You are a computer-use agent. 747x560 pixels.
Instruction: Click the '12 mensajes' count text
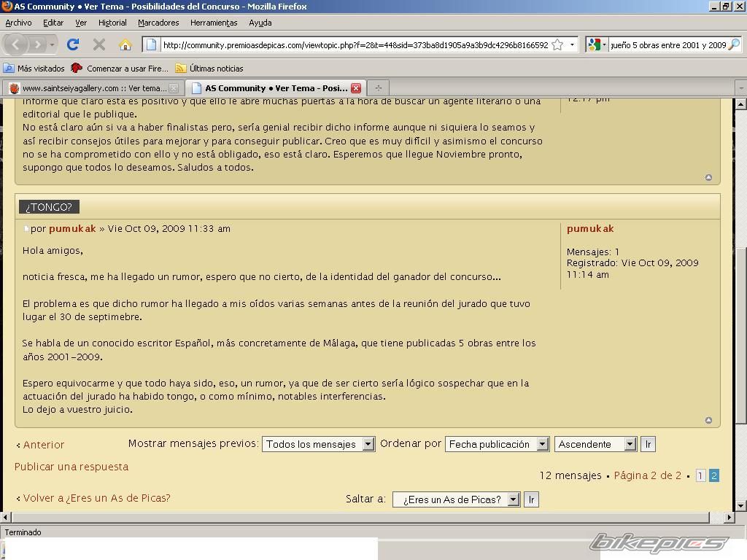[570, 475]
